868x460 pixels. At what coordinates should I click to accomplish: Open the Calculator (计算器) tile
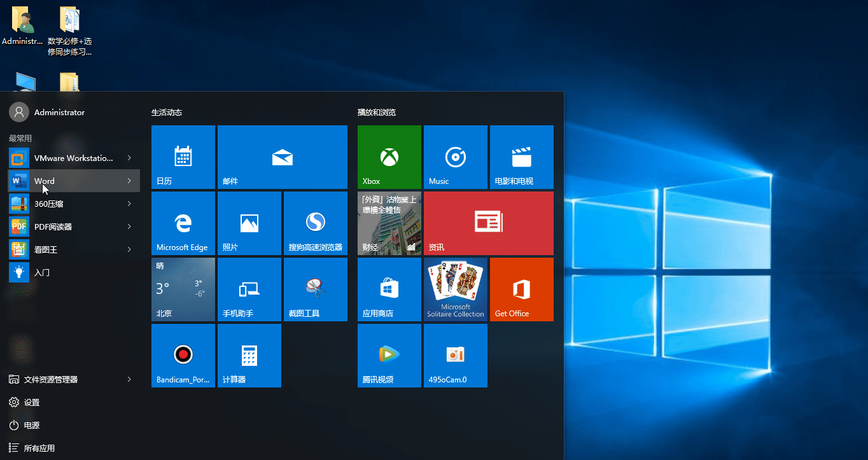click(249, 356)
